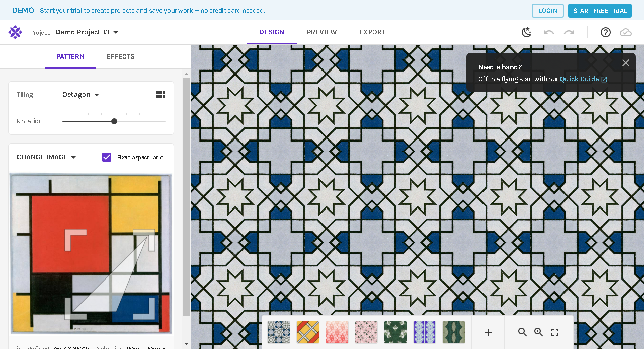Switch to the EFFECTS tab
Screen dimensions: 644x349
click(120, 57)
